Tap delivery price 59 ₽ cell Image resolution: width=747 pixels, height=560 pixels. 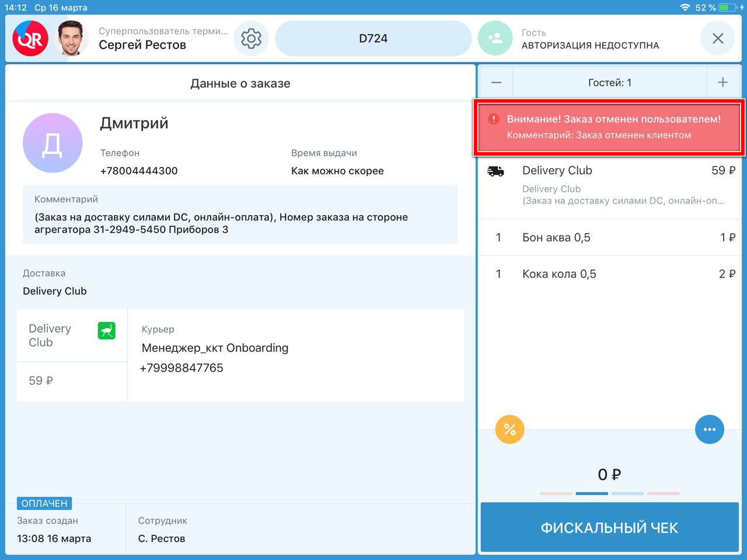tap(72, 381)
